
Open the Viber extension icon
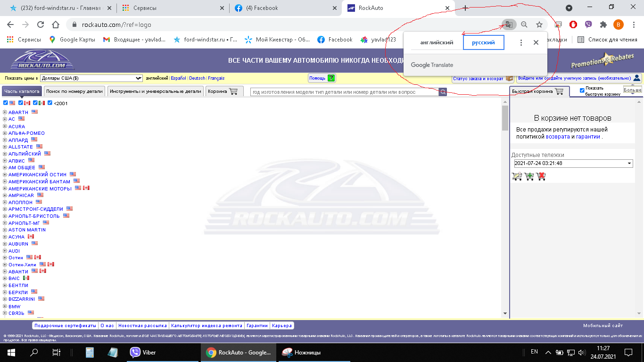(588, 25)
